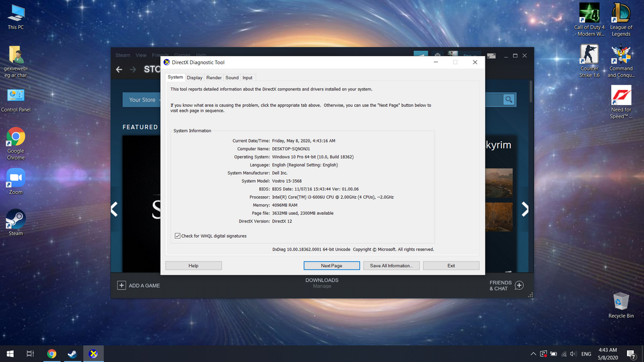Click Steam's forward arrow
The height and width of the screenshot is (362, 644).
[x=133, y=69]
